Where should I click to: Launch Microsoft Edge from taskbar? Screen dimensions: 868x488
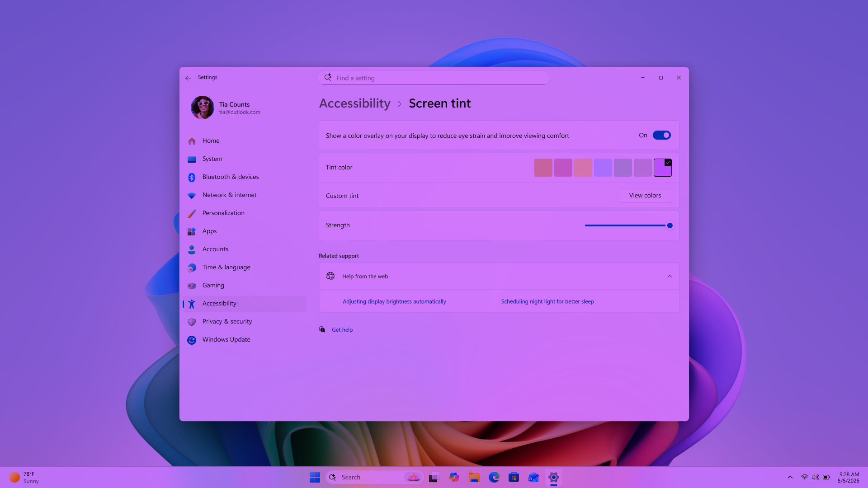(494, 477)
